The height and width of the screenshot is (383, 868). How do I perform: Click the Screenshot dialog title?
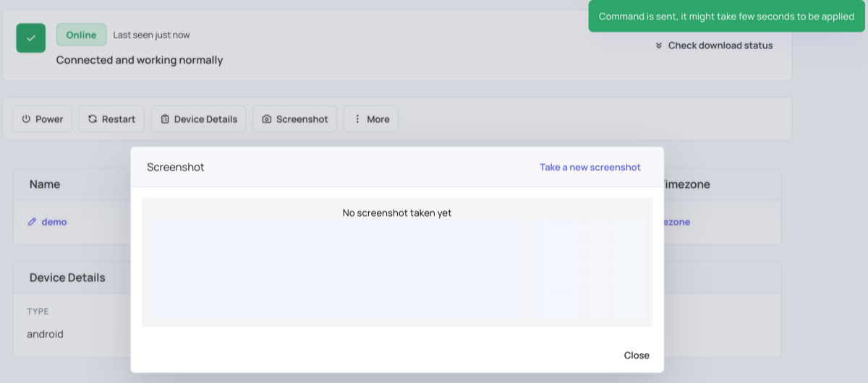pyautogui.click(x=176, y=167)
